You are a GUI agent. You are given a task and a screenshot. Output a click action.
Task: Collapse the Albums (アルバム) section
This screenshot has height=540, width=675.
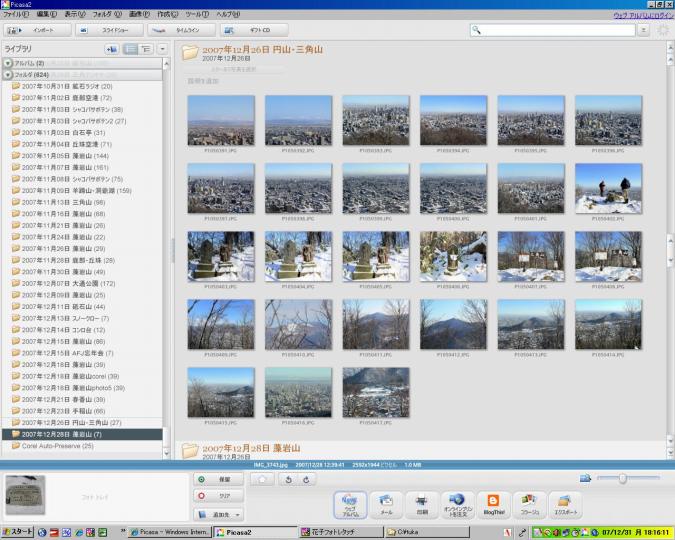[8, 63]
